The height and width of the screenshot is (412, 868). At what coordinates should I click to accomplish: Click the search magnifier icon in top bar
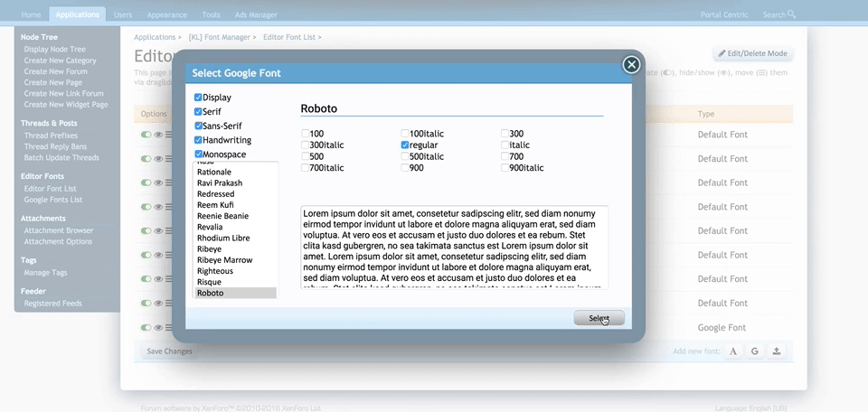(x=791, y=14)
